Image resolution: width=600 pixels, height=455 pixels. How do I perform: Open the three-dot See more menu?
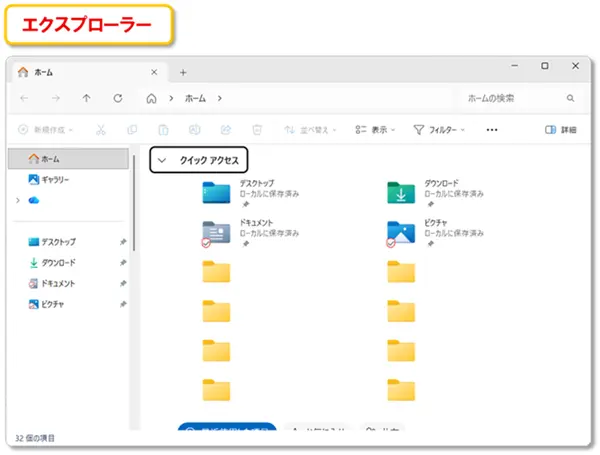pyautogui.click(x=492, y=130)
